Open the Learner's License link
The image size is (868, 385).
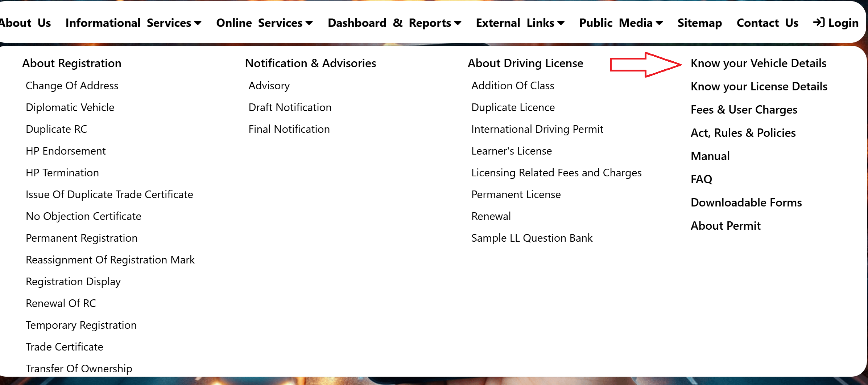click(x=511, y=151)
